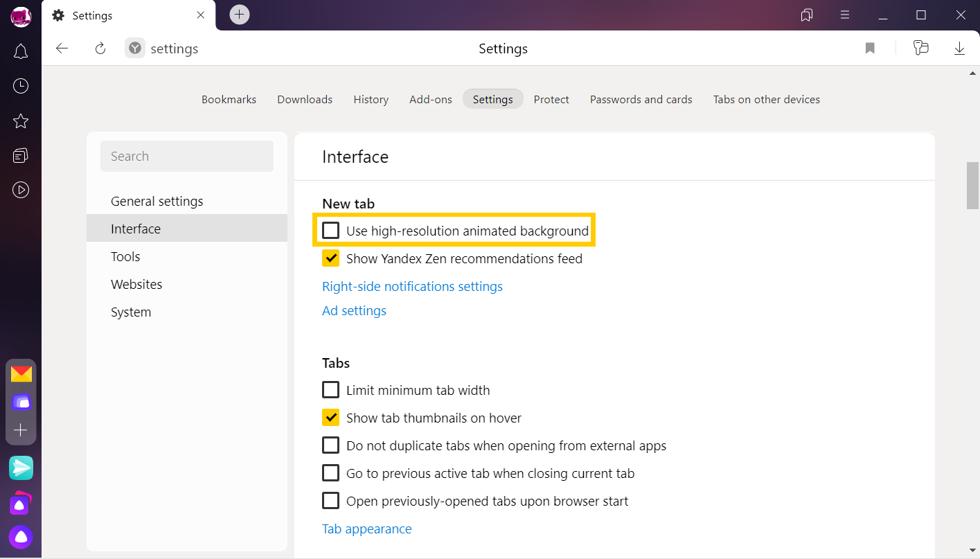
Task: Switch to the Protect section
Action: click(551, 99)
